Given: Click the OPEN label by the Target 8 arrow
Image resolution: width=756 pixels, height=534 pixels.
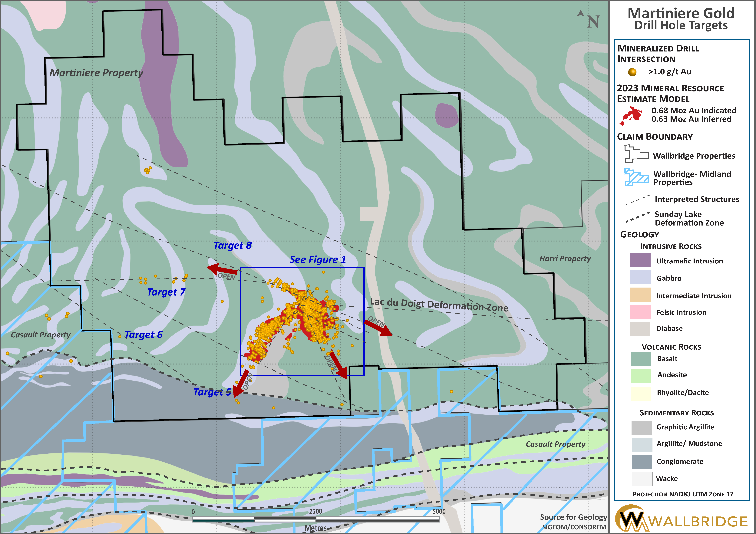Looking at the screenshot, I should 226,277.
